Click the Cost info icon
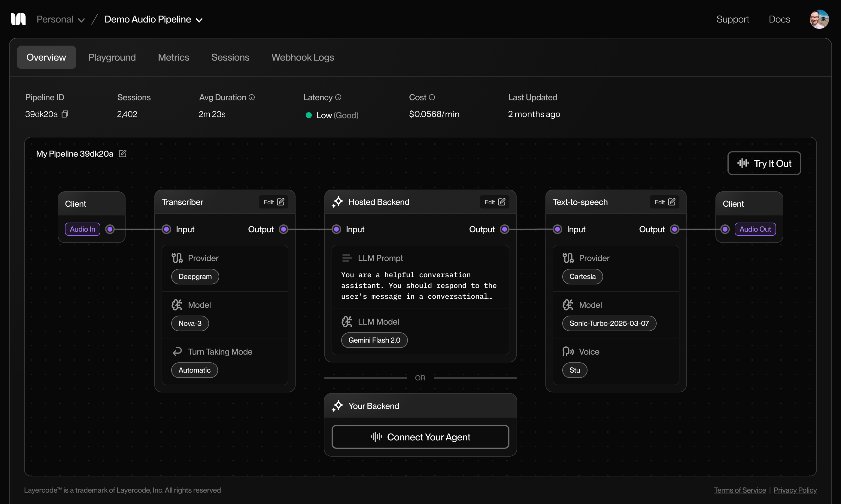Viewport: 841px width, 504px height. tap(432, 97)
